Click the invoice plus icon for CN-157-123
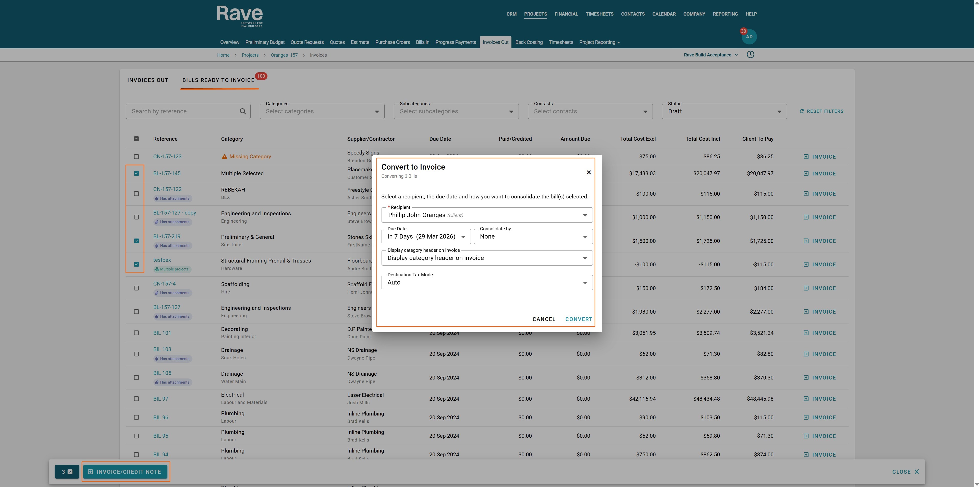Screen dimensions: 980x487 click(806, 157)
